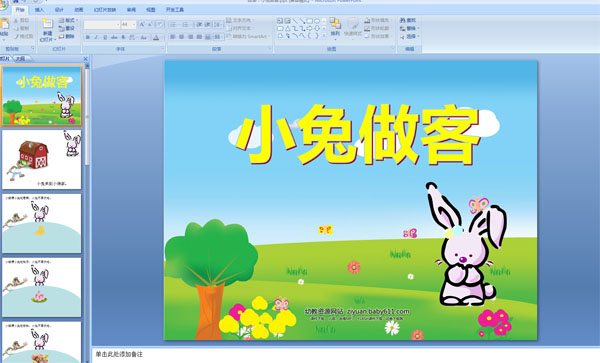Select the Text Box shape in gallery
600x363 pixels.
(x=280, y=21)
